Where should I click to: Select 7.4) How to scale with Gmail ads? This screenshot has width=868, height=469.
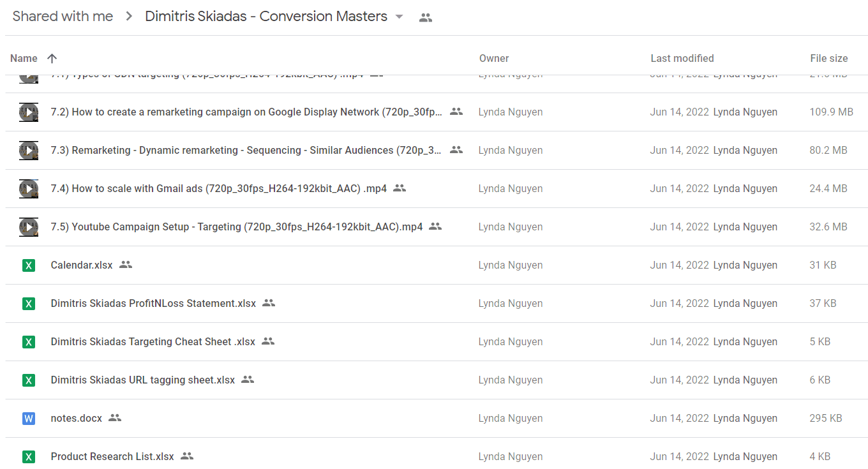219,189
